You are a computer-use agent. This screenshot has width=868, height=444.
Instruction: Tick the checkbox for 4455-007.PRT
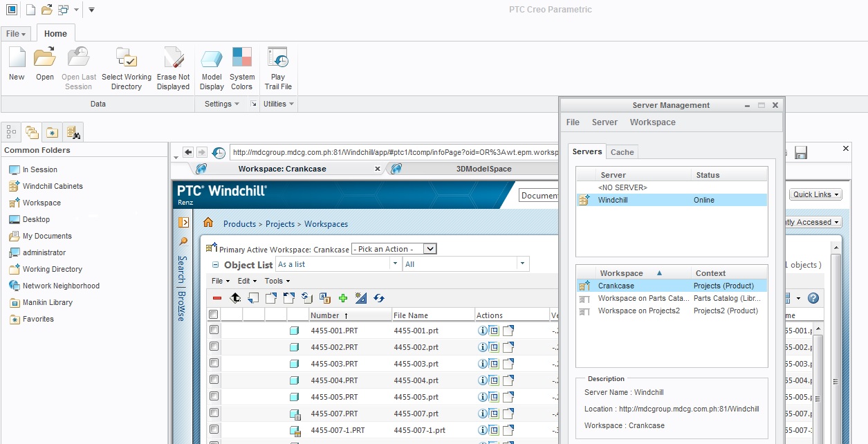coord(214,413)
